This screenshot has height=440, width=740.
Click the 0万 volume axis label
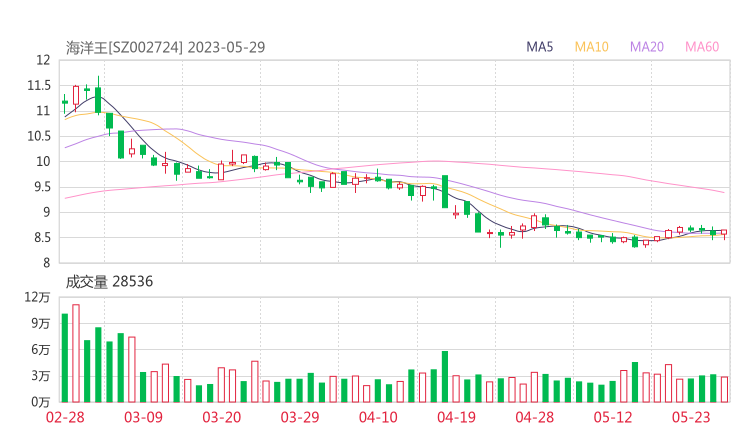(41, 402)
